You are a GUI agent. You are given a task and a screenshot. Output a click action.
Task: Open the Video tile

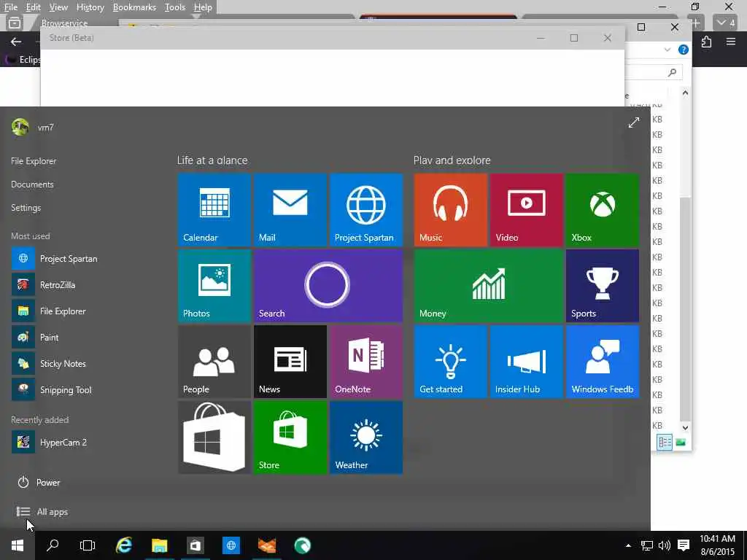click(x=527, y=210)
